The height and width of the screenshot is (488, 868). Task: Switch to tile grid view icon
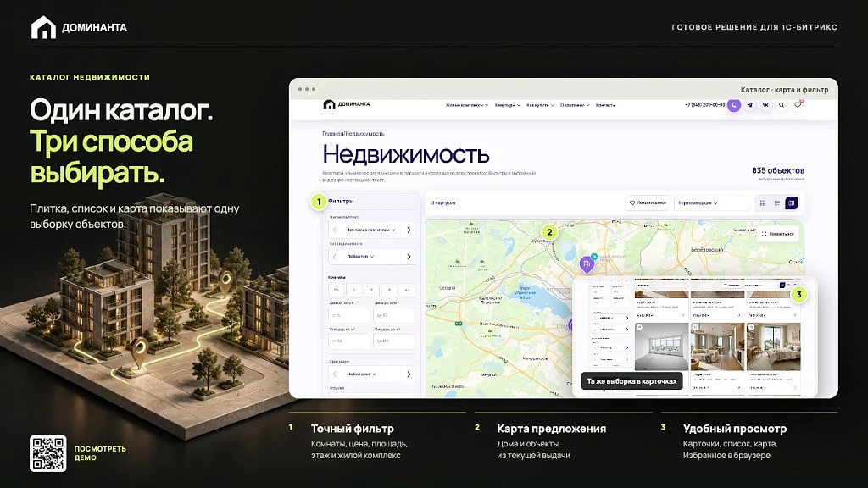(x=763, y=203)
